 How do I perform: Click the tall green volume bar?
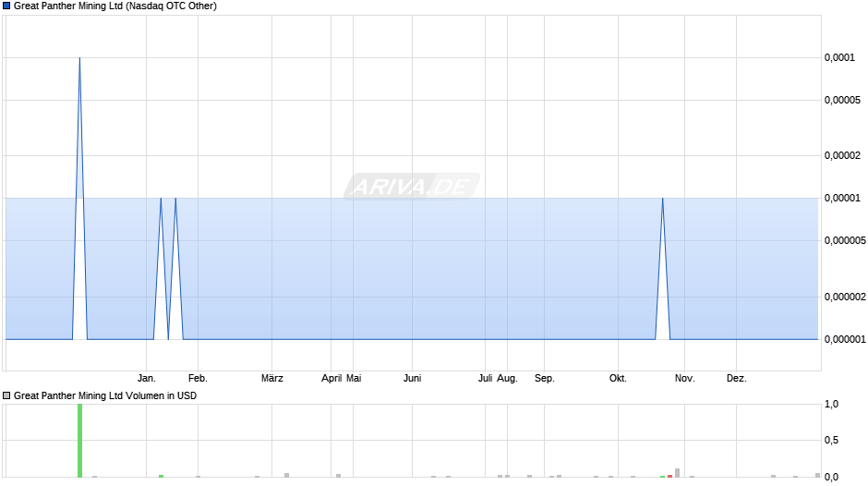79,441
